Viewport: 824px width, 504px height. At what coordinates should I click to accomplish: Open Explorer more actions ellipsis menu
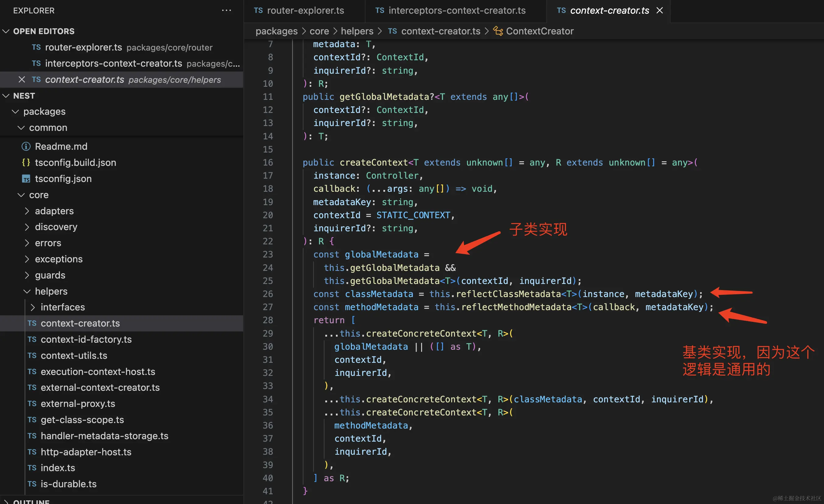tap(226, 10)
